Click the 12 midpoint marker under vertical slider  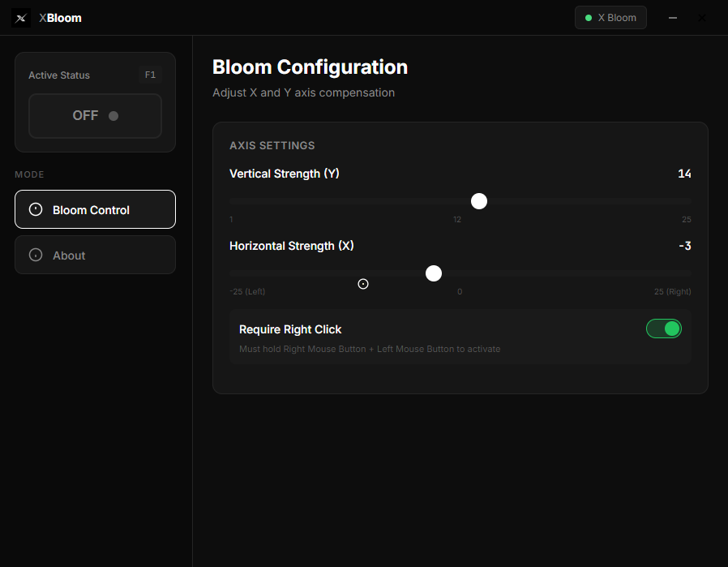click(x=456, y=218)
